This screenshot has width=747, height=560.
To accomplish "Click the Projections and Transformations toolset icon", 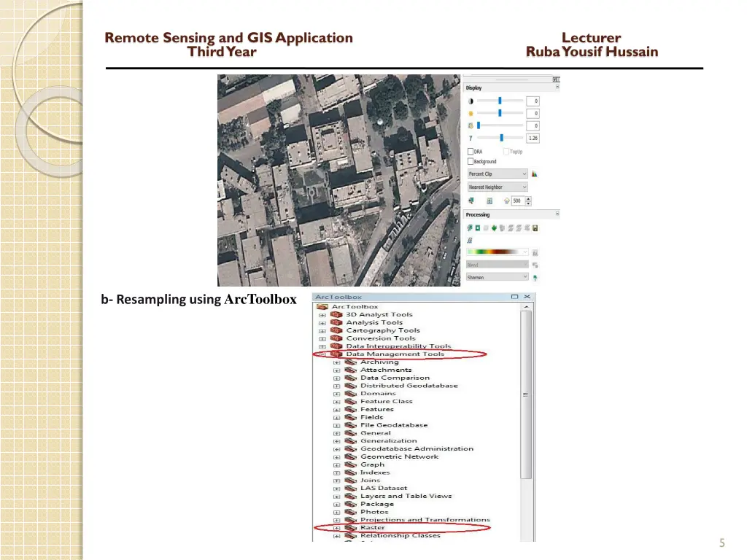I will tap(351, 519).
